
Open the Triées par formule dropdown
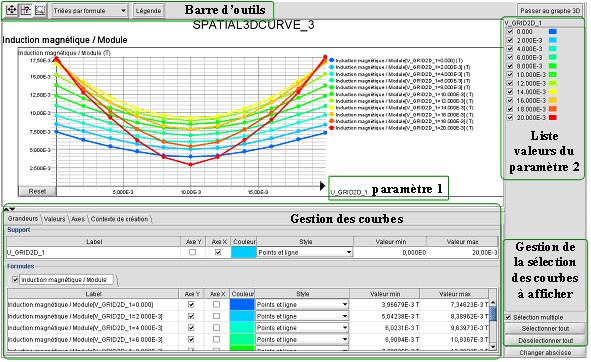(90, 11)
